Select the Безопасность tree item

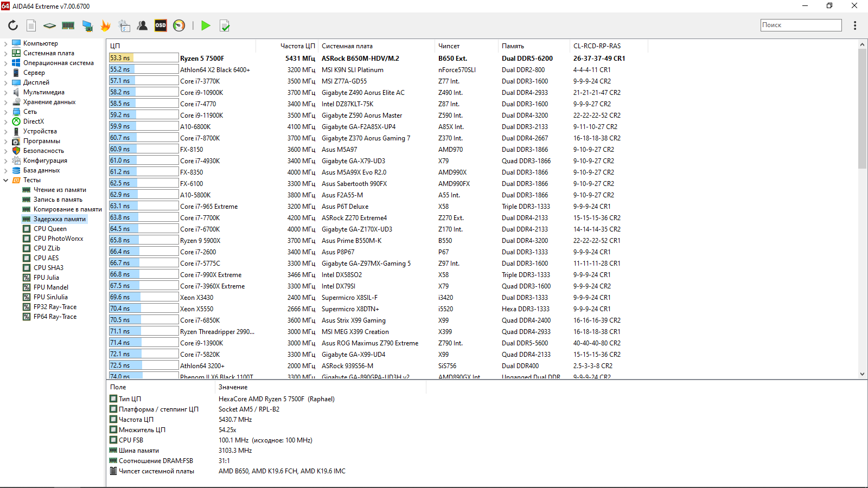tap(43, 151)
